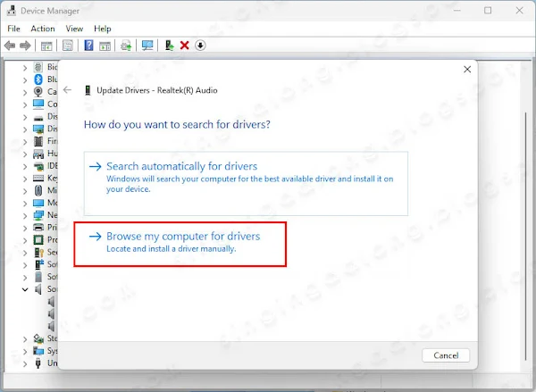536x392 pixels.
Task: Open the View menu
Action: [x=74, y=29]
